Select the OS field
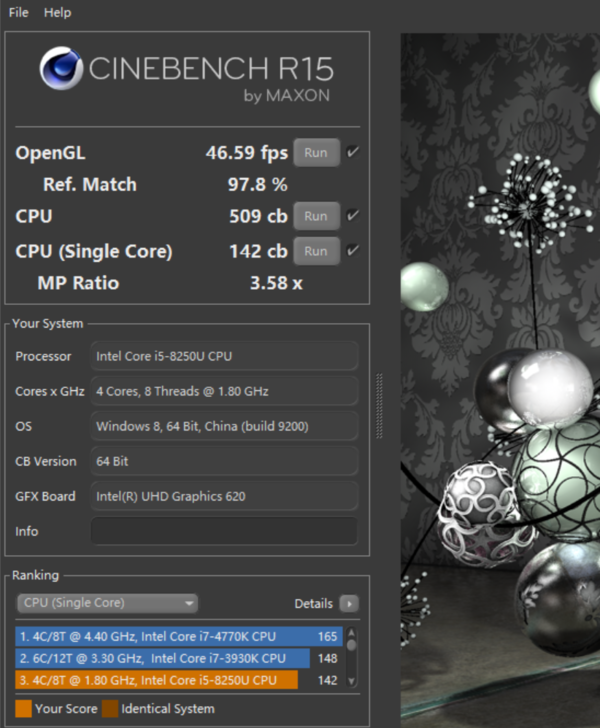600x728 pixels. tap(224, 426)
